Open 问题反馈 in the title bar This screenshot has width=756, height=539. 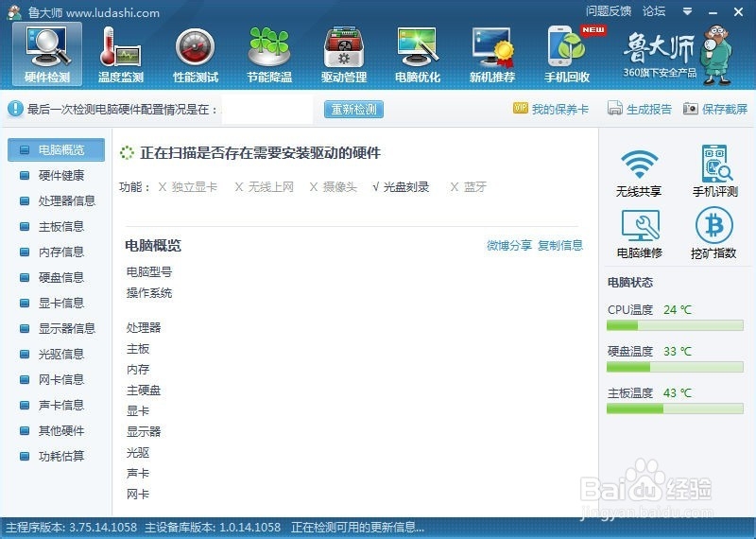click(x=609, y=11)
